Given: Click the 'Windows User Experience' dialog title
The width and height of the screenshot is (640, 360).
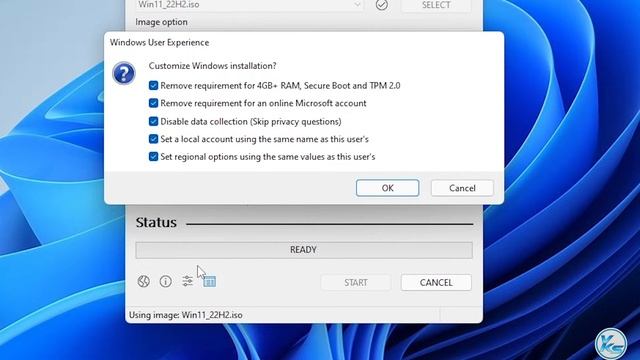Looking at the screenshot, I should point(159,42).
